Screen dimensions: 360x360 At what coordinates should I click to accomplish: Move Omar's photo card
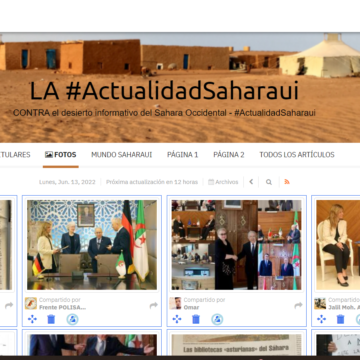click(x=177, y=319)
